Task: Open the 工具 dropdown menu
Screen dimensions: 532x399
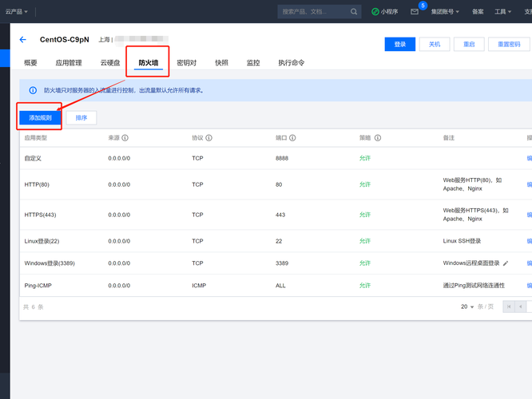Action: pos(502,12)
